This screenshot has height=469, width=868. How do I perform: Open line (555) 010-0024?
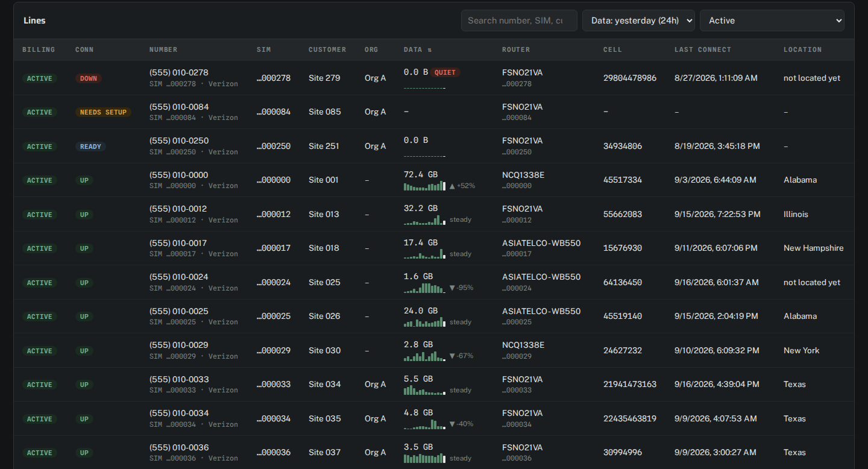179,277
